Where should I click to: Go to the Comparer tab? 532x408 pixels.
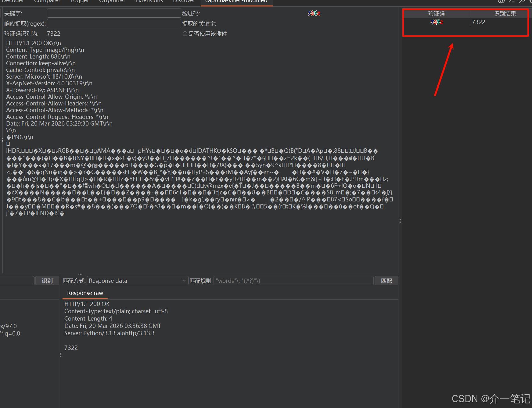tap(47, 2)
